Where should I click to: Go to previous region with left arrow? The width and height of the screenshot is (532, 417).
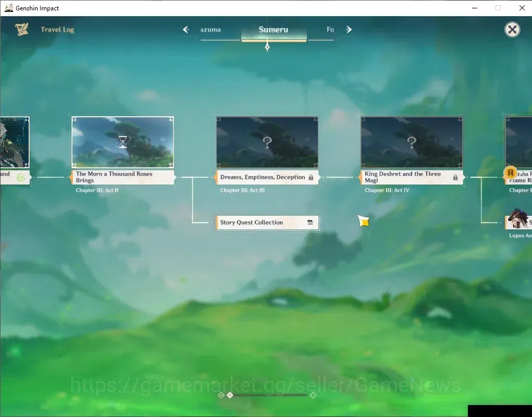[x=185, y=30]
